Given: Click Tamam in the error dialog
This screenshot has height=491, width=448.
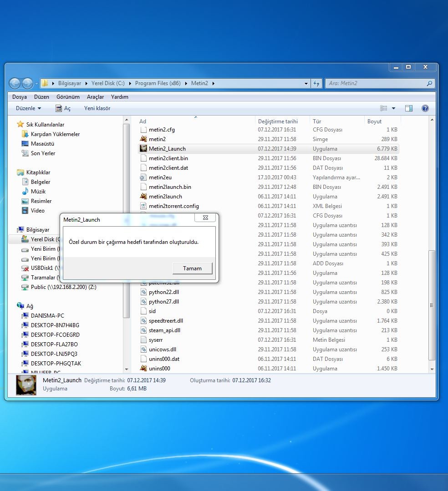Looking at the screenshot, I should pyautogui.click(x=193, y=268).
